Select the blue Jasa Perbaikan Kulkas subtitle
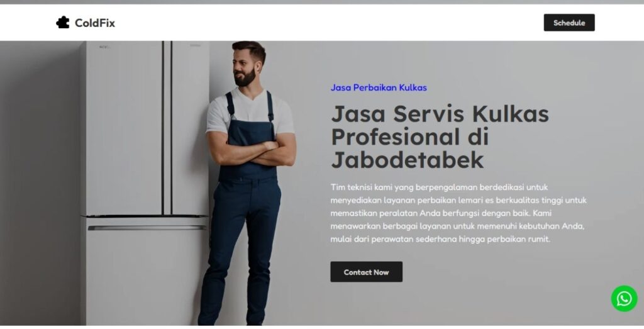644x329 pixels. (379, 87)
